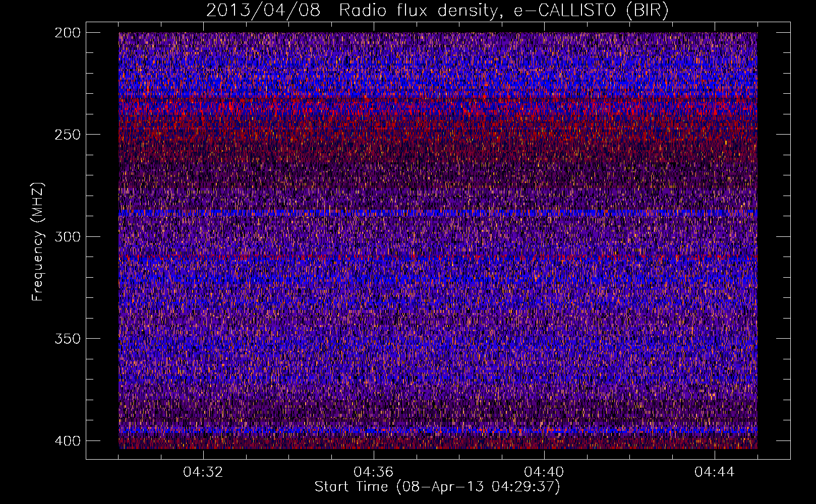Click the 'Start Time (08-Apr-13 04:29:37)' label

point(437,487)
